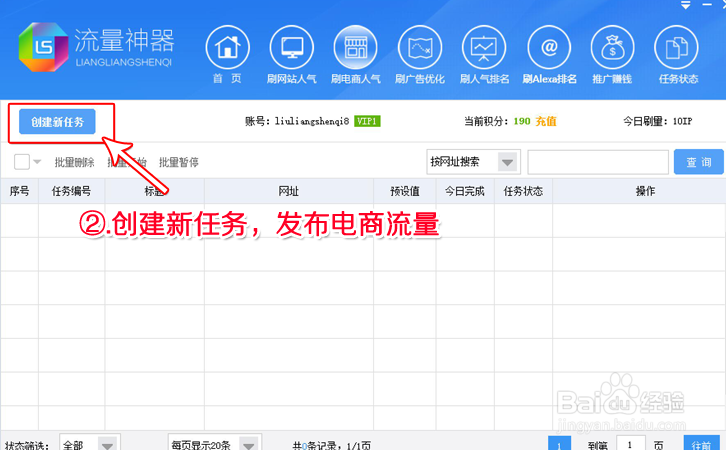Screen dimensions: 726x450
Task: Click 批量暂停 batch pause
Action: 179,162
